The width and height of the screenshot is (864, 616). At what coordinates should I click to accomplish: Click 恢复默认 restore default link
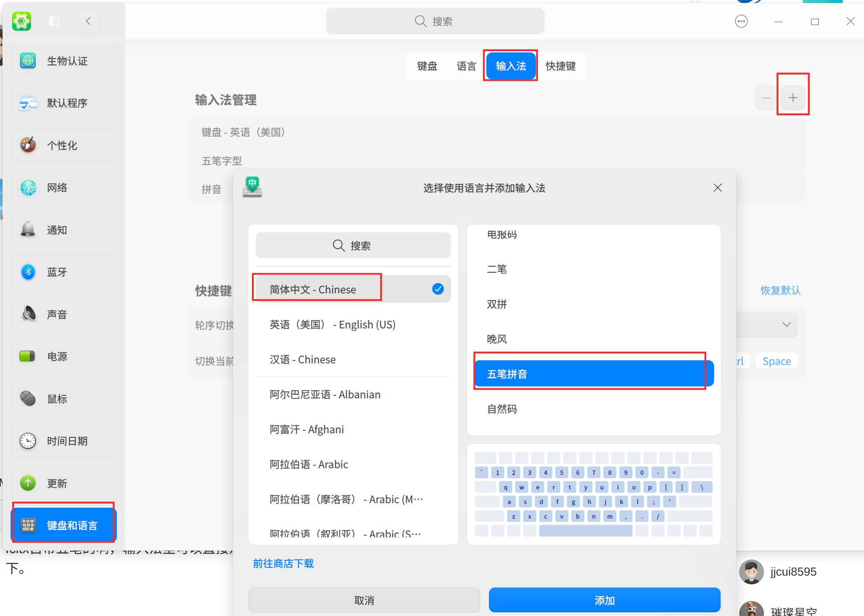780,290
